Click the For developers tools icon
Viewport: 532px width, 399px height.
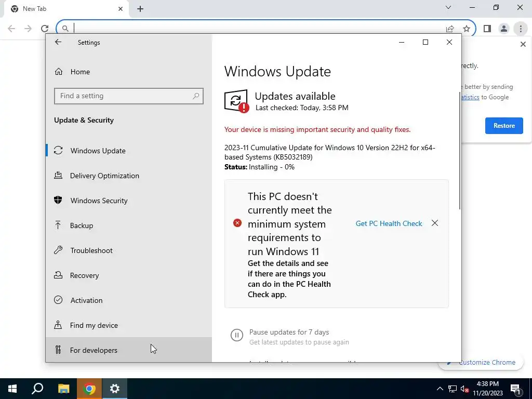(58, 350)
